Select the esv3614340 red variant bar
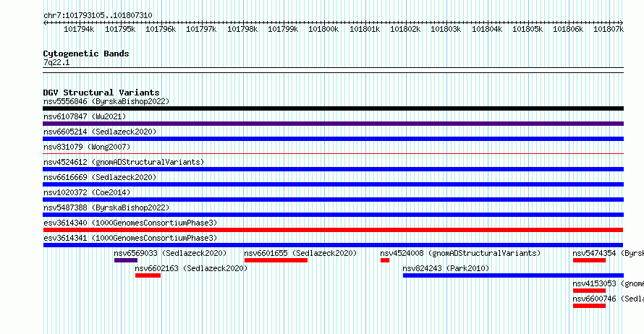Viewport: 644px width, 334px height. 333,230
